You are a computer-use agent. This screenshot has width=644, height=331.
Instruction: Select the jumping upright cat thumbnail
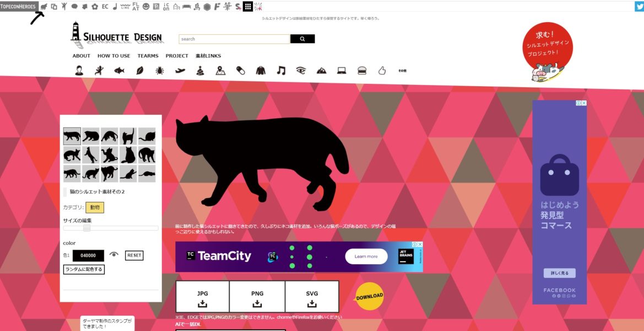(x=91, y=155)
